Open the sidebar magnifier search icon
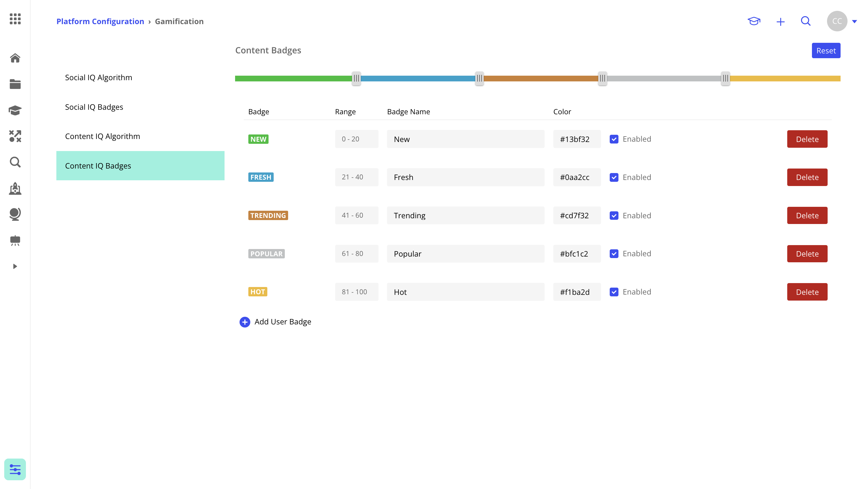This screenshot has height=489, width=868. 15,162
